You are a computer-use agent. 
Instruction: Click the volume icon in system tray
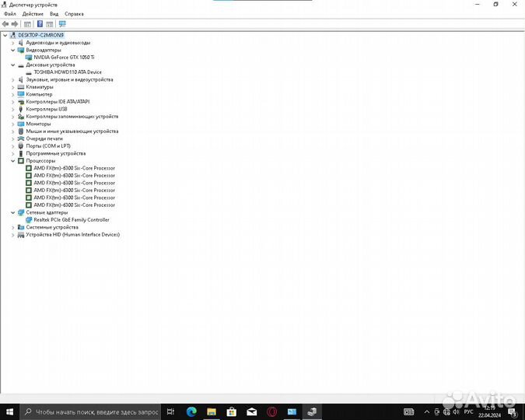[457, 411]
